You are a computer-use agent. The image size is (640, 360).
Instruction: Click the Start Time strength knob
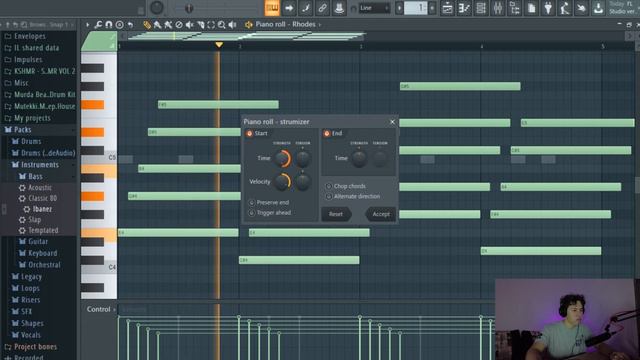[282, 158]
